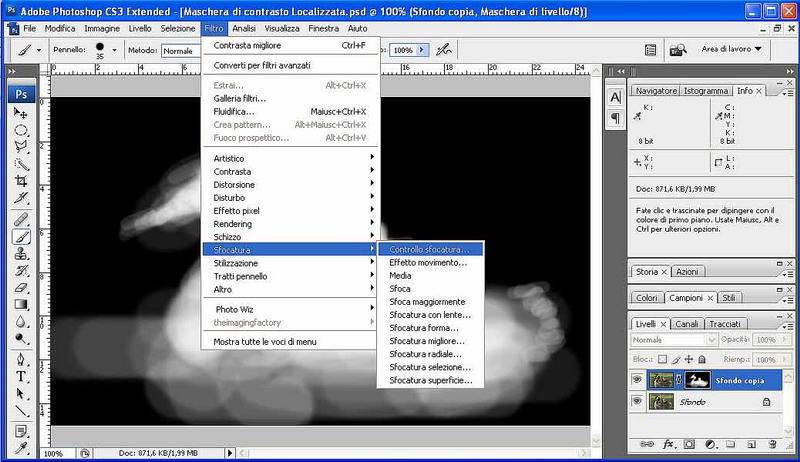Switch to the Canali tab

tap(686, 324)
